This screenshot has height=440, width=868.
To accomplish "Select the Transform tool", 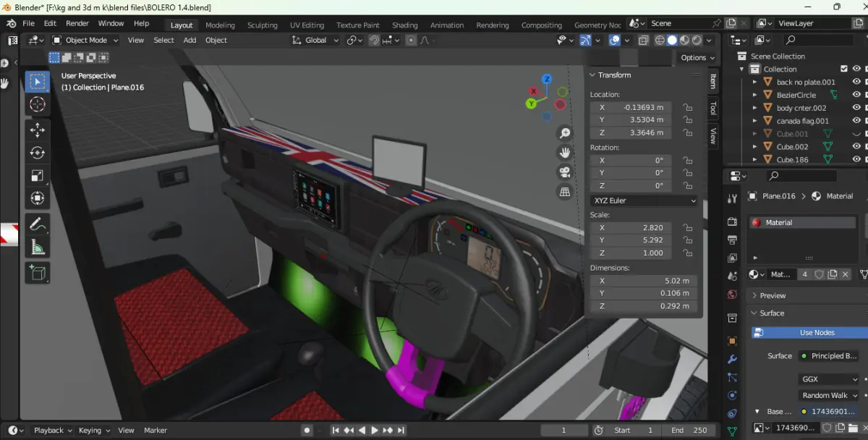I will [x=37, y=198].
